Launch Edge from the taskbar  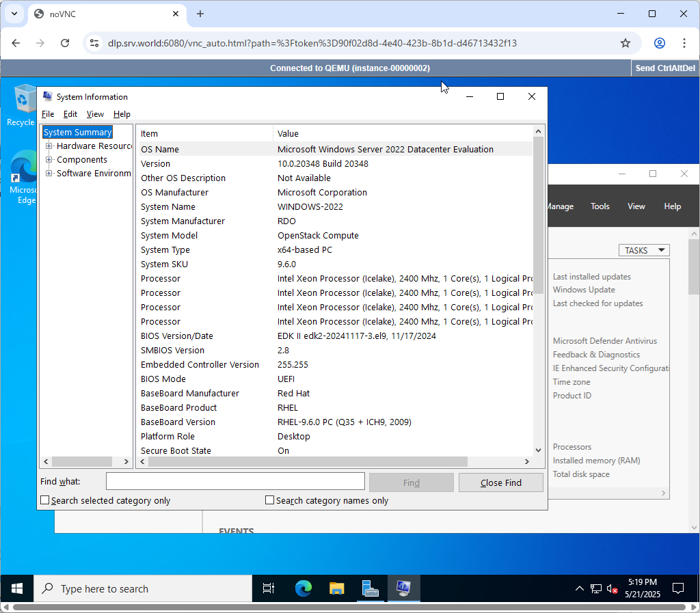[x=303, y=589]
